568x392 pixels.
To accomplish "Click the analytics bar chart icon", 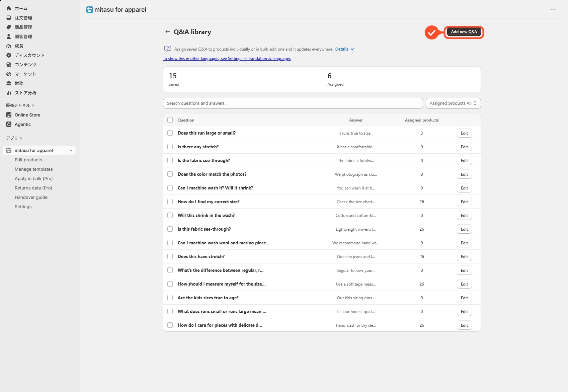I will 9,93.
